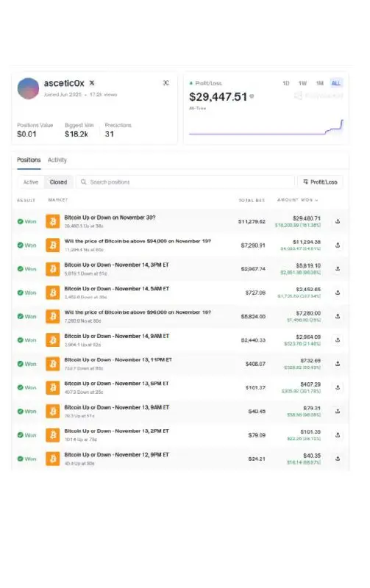
Task: Click share icon for Bitcoin Up or Down on November 30
Action: point(338,221)
